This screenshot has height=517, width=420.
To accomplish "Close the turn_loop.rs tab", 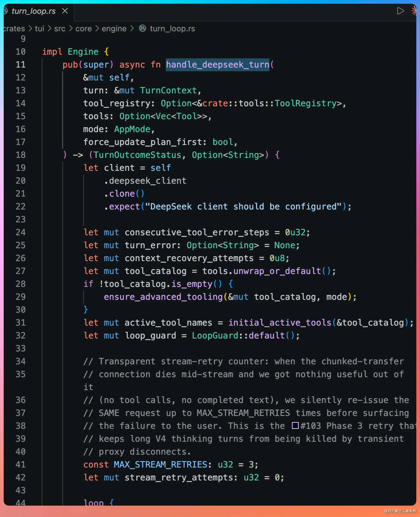I will click(65, 11).
